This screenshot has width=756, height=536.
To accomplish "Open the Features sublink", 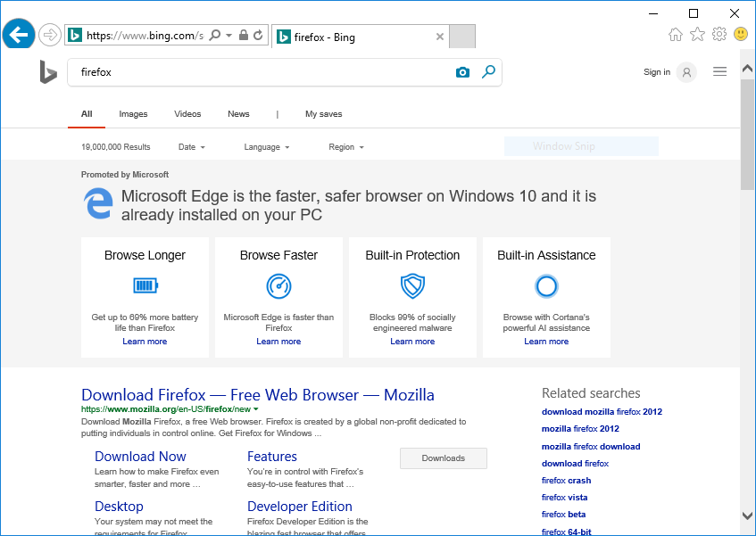I will (x=272, y=456).
